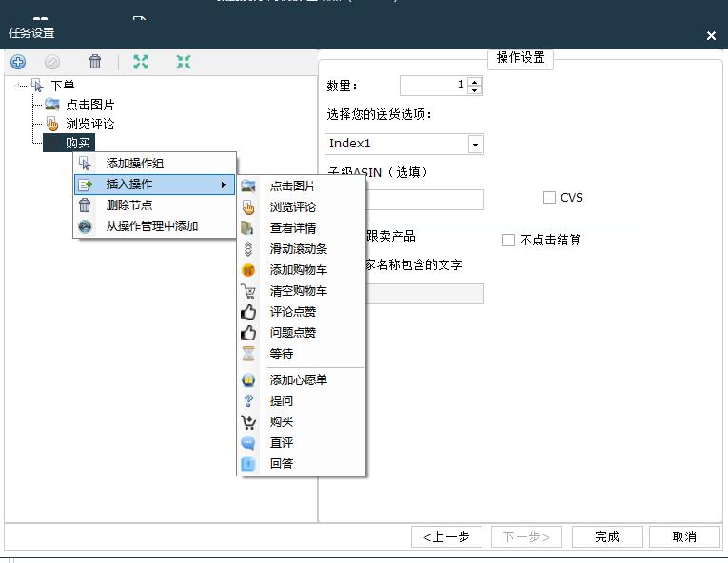Insert the 评论点赞 operation
Screen dimensions: 728x563
(x=302, y=312)
